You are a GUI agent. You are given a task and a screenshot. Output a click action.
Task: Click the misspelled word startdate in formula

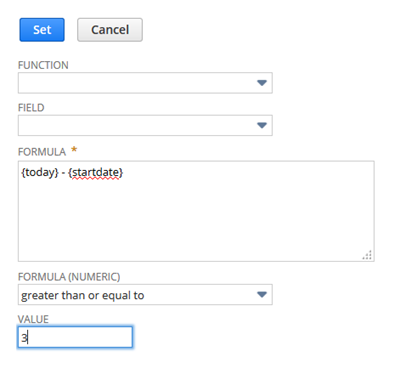(95, 173)
